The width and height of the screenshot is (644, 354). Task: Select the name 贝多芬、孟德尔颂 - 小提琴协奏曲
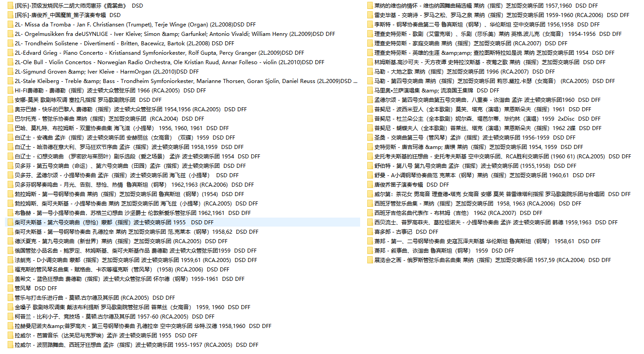(x=127, y=175)
